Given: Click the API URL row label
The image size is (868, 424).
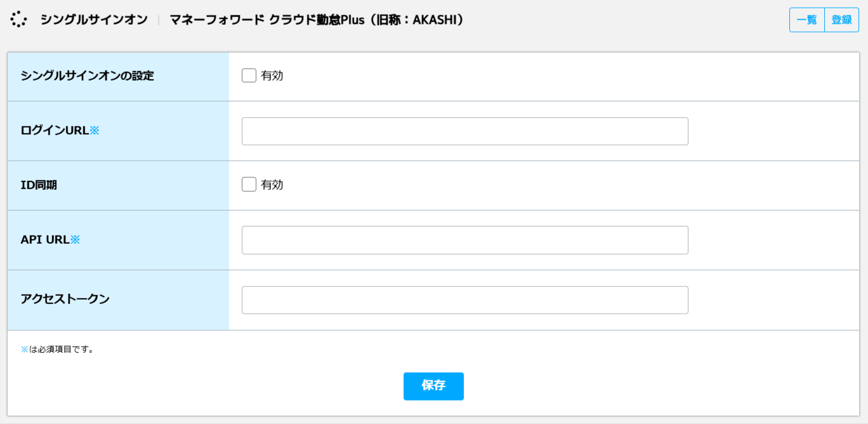Looking at the screenshot, I should (50, 240).
